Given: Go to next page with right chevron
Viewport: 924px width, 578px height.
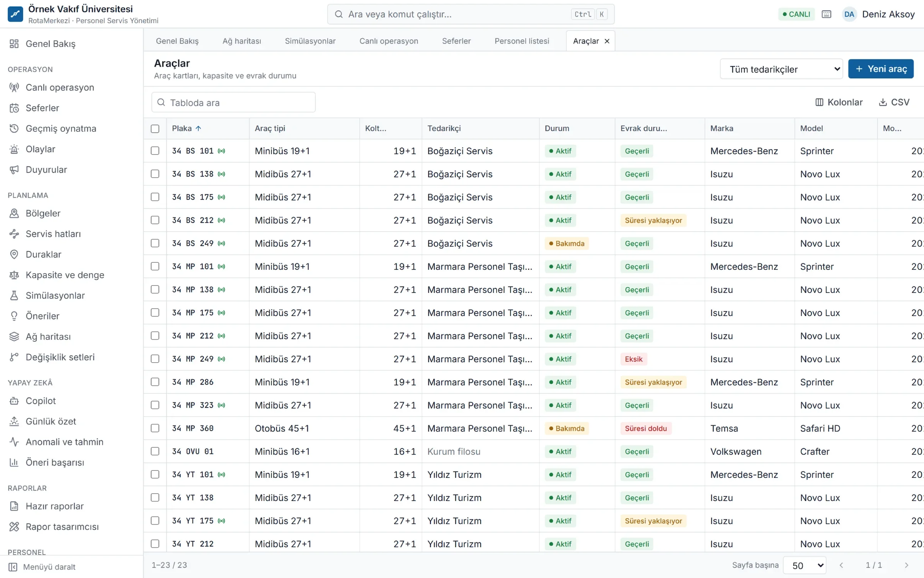Looking at the screenshot, I should [x=907, y=565].
